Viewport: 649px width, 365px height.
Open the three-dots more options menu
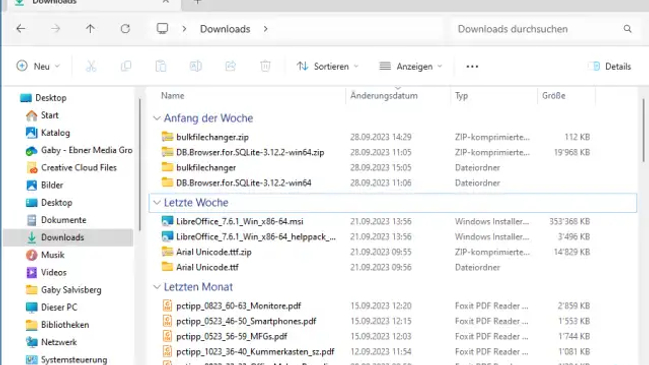(x=472, y=66)
